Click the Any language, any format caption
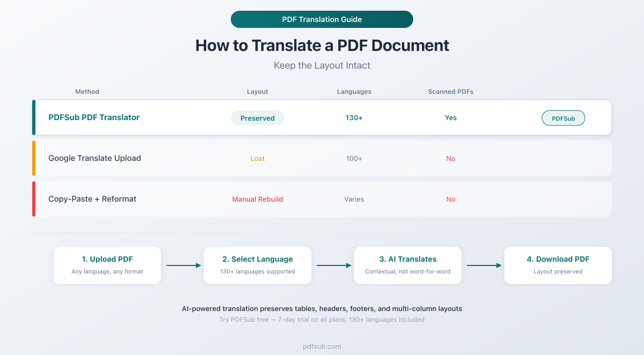This screenshot has width=644, height=355. point(107,272)
